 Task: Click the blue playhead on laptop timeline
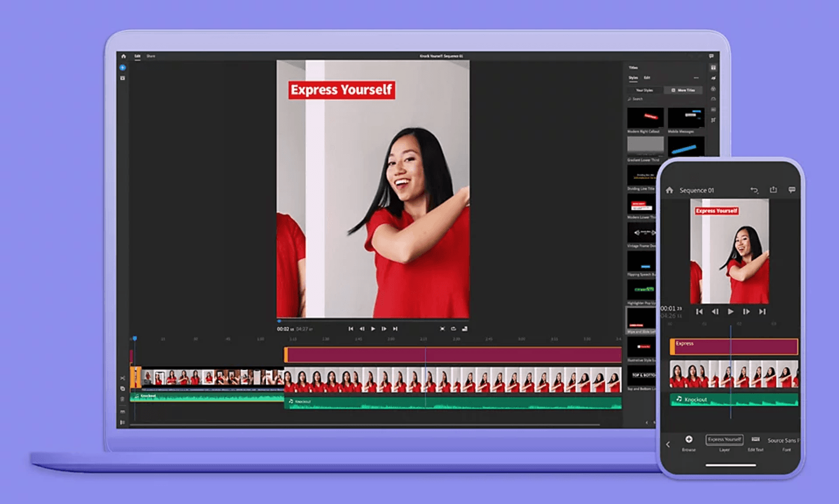tap(135, 339)
